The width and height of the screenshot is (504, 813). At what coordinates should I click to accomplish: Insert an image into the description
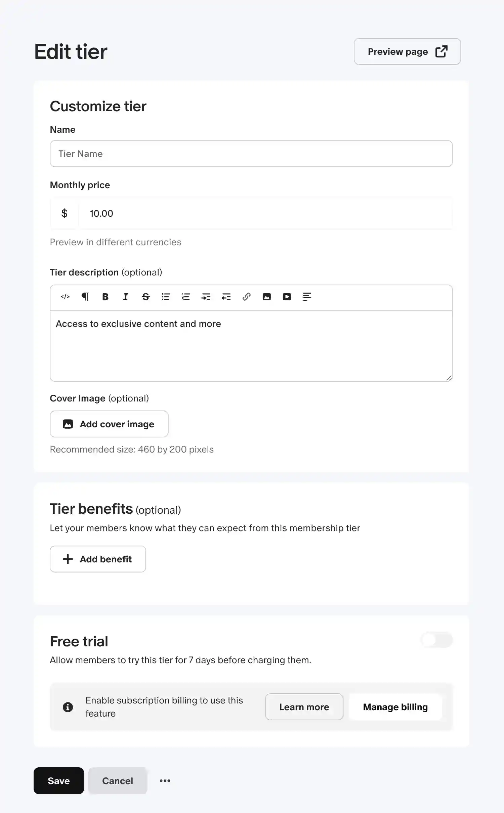(x=266, y=297)
